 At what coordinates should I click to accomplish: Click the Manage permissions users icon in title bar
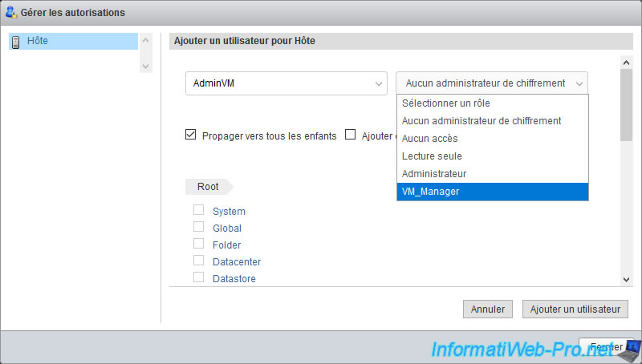click(x=11, y=13)
